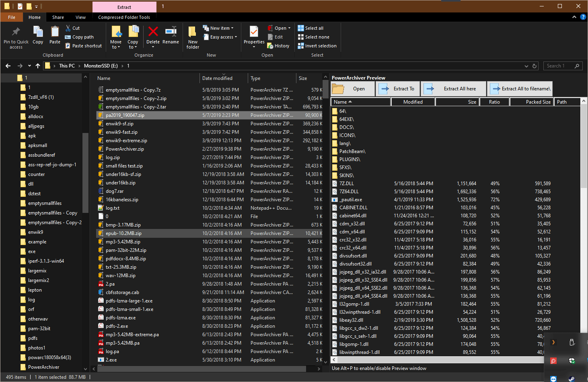The width and height of the screenshot is (588, 382).
Task: Open the Customize Quick Access Toolbar arrow
Action: (36, 6)
